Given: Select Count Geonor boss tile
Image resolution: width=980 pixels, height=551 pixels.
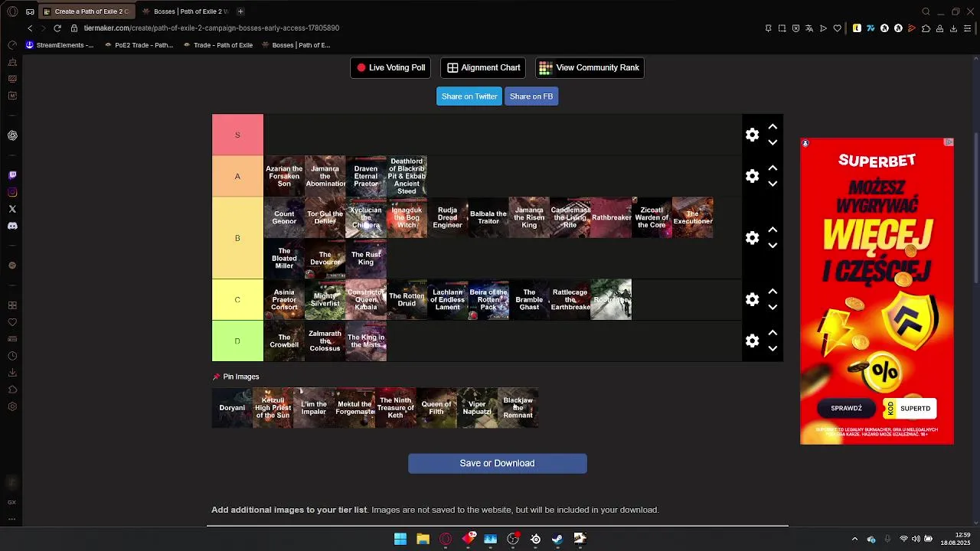Looking at the screenshot, I should pos(284,217).
